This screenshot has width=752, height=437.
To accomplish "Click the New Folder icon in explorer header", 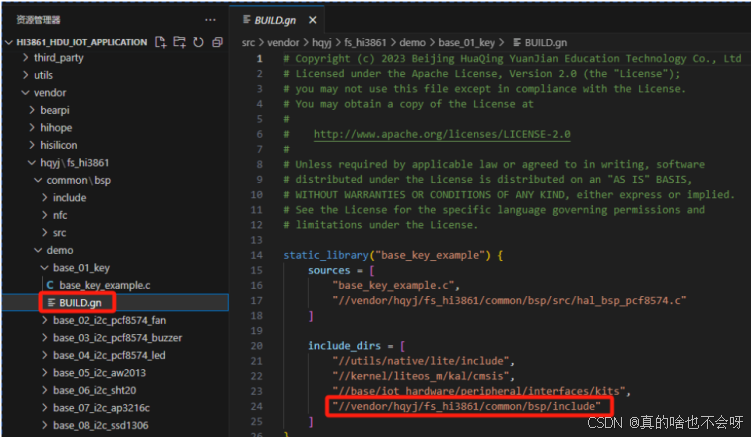I will pos(179,42).
